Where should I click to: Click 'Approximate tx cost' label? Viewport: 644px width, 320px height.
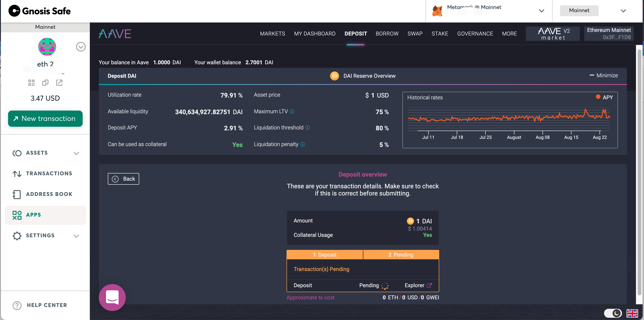click(311, 298)
